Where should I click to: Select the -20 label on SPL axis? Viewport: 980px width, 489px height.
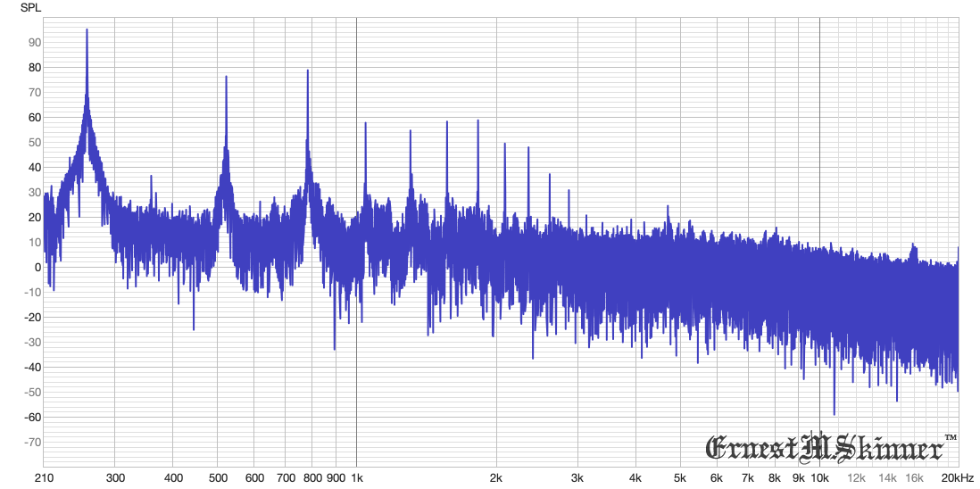coord(34,318)
